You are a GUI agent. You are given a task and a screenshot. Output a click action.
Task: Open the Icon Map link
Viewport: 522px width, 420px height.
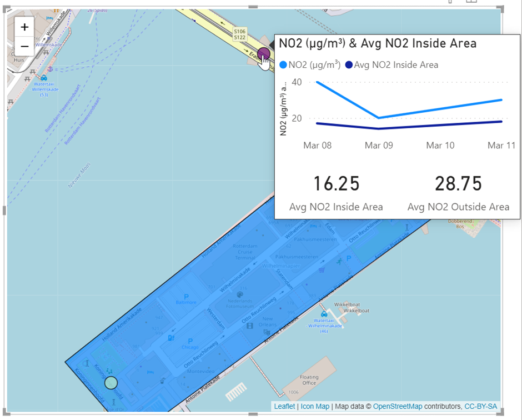click(315, 407)
